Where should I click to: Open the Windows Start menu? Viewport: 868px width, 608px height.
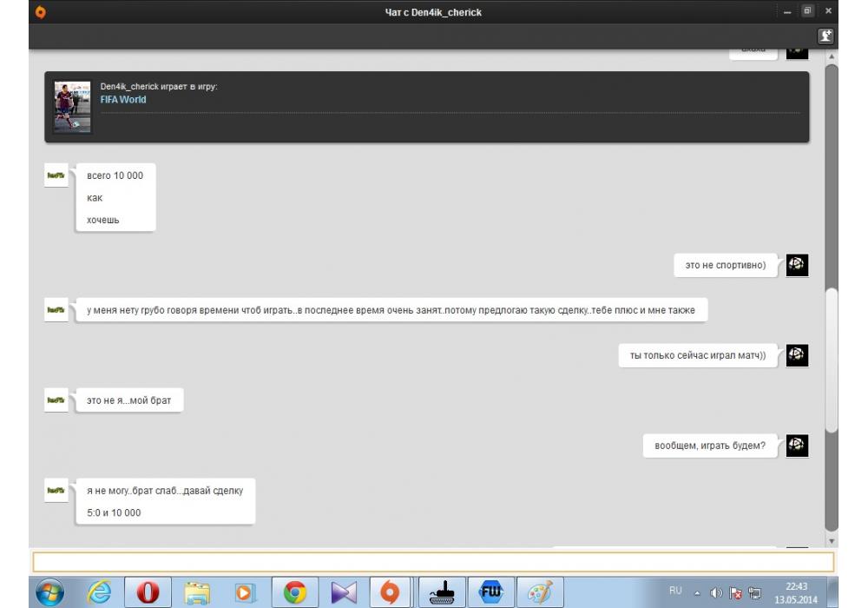click(49, 592)
